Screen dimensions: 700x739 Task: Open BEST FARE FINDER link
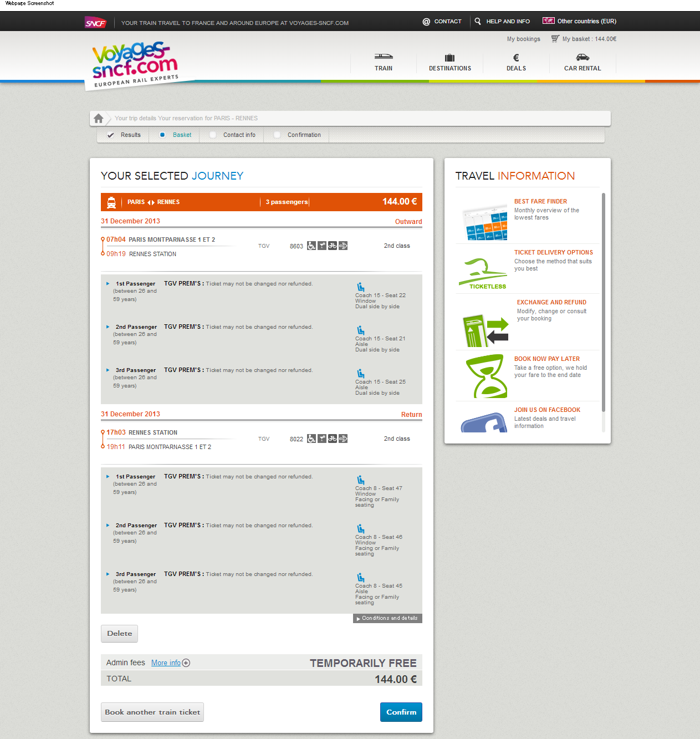click(540, 202)
